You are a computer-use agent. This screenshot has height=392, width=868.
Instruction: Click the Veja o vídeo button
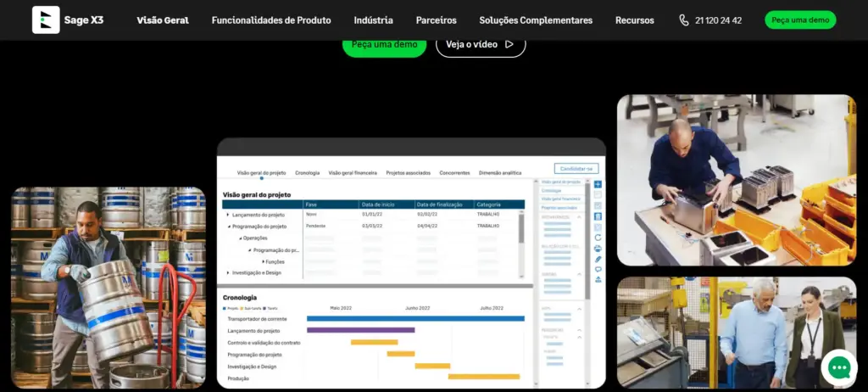pos(481,44)
